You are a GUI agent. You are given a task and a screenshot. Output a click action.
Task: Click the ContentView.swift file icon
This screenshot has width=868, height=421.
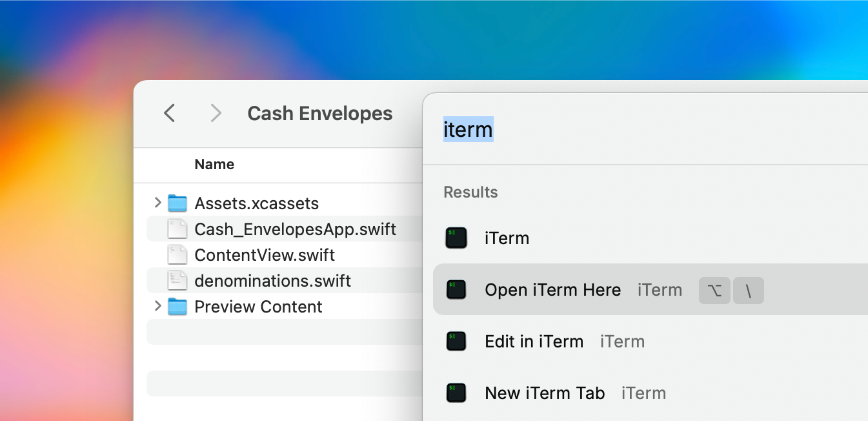tap(177, 255)
